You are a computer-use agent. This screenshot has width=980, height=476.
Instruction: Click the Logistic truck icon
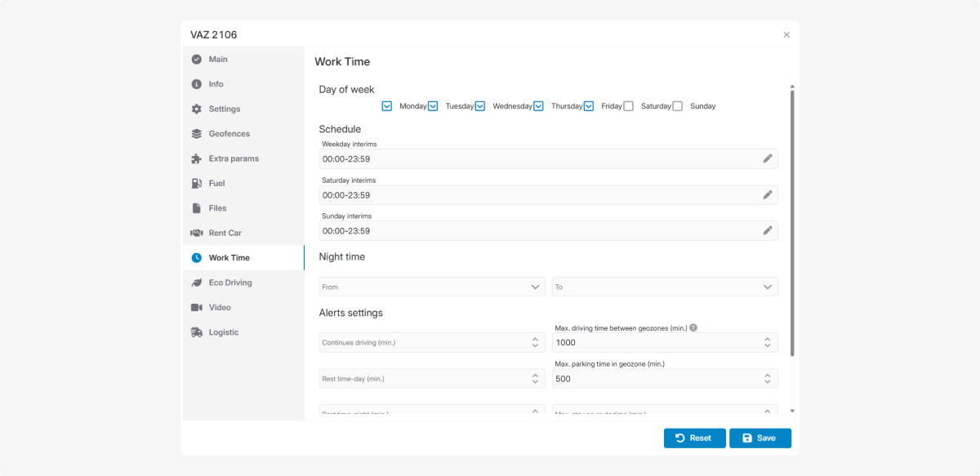click(x=196, y=332)
